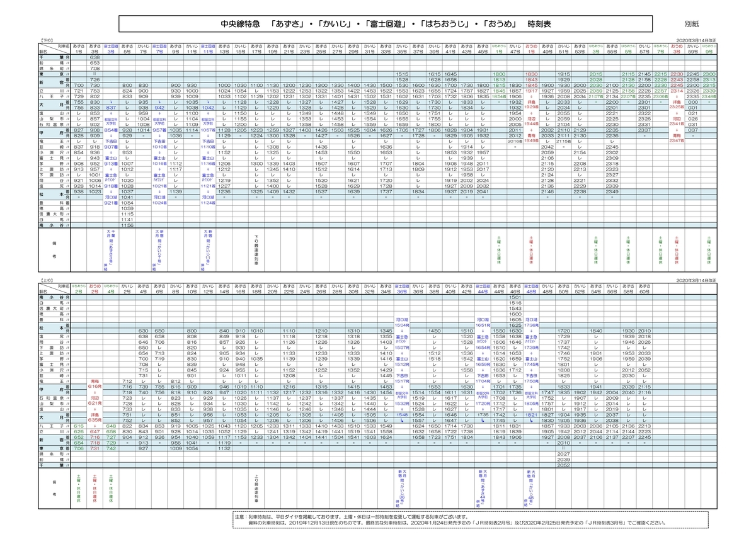Image resolution: width=756 pixels, height=534 pixels.
Task: Click 富士回遊3号 大月 departure time 8:37
Action: click(x=112, y=107)
